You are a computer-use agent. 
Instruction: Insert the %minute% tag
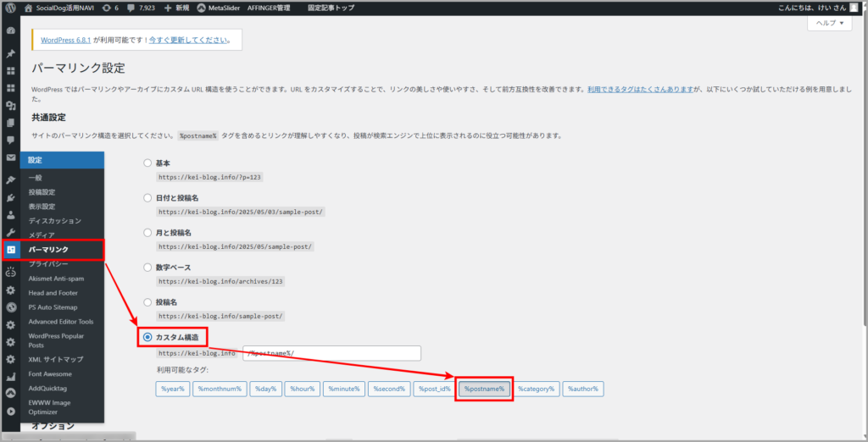click(344, 389)
